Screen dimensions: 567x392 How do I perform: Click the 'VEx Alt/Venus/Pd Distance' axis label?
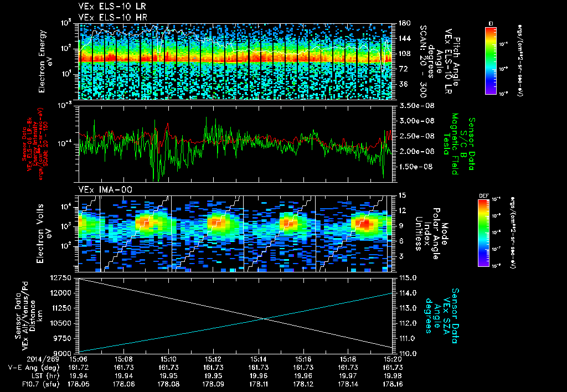[29, 316]
